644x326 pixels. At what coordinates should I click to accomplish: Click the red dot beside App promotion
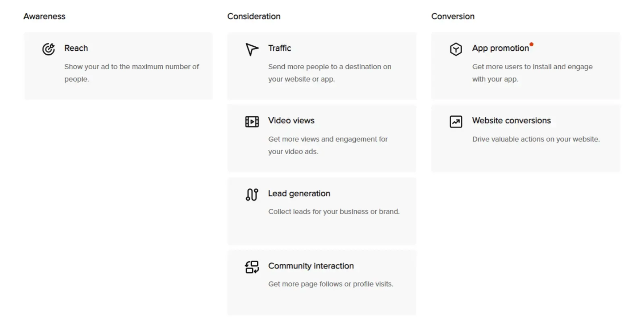531,45
